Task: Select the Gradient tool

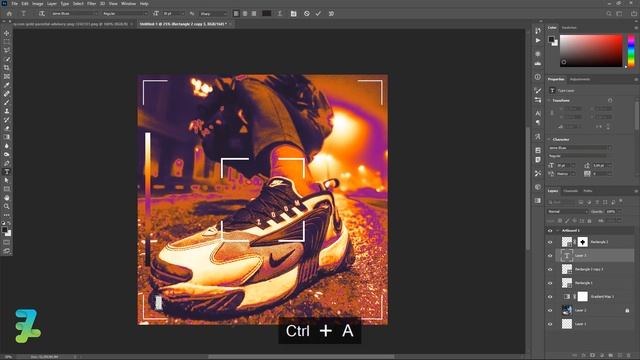Action: click(x=7, y=137)
